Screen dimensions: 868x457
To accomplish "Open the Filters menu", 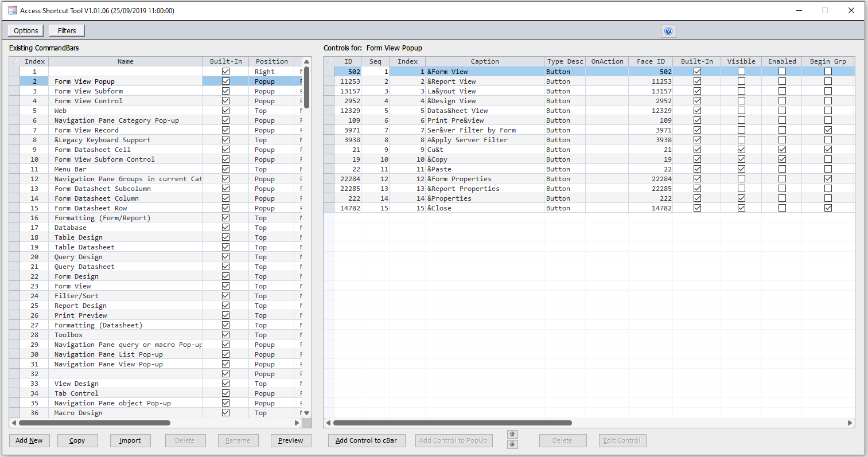I will pos(67,31).
